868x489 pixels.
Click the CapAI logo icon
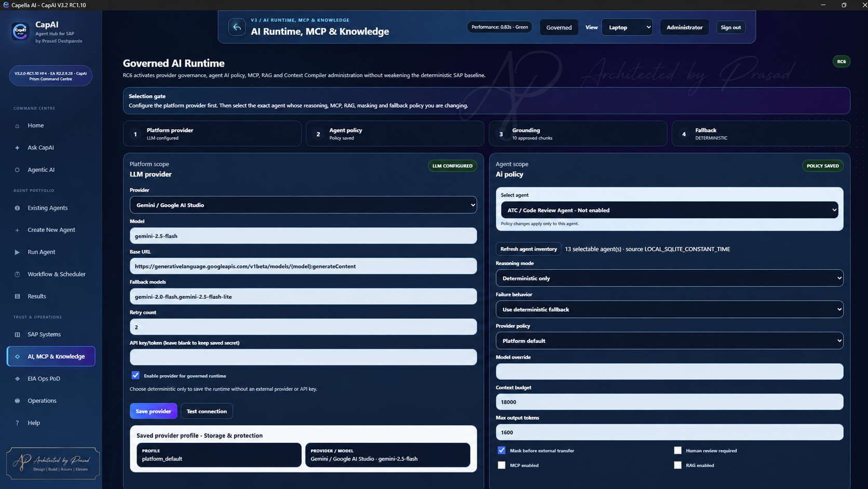click(20, 31)
